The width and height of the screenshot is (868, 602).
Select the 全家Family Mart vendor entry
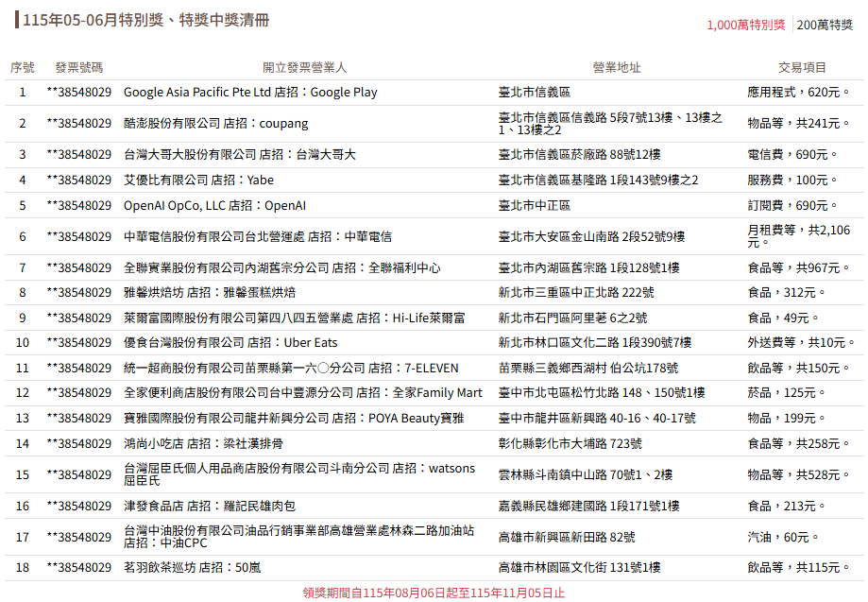(303, 392)
